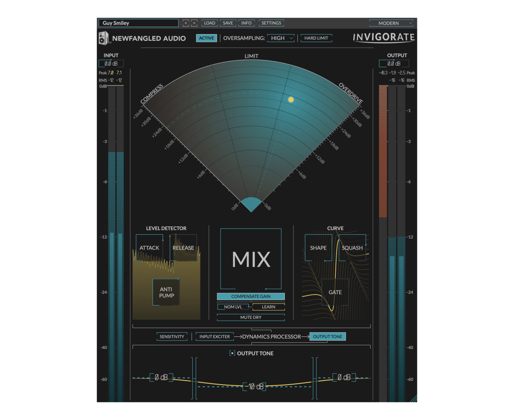The height and width of the screenshot is (420, 514).
Task: Click the RELEASE control box
Action: tap(183, 248)
